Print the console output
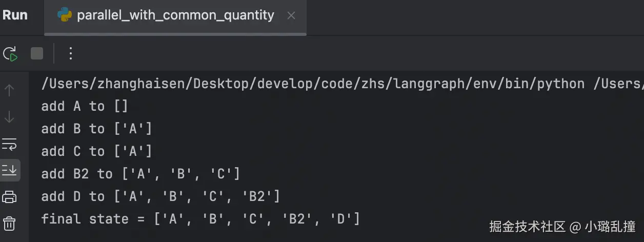 pyautogui.click(x=9, y=197)
